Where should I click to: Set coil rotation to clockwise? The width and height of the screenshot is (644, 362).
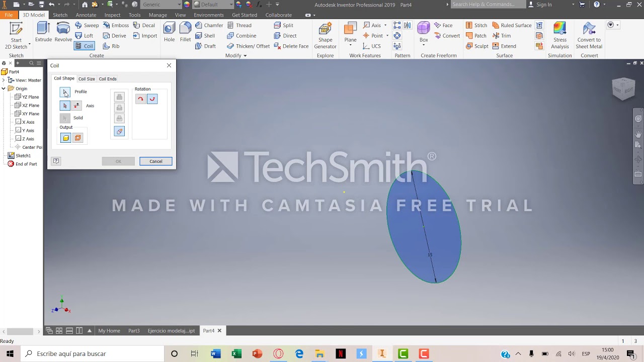tap(140, 99)
